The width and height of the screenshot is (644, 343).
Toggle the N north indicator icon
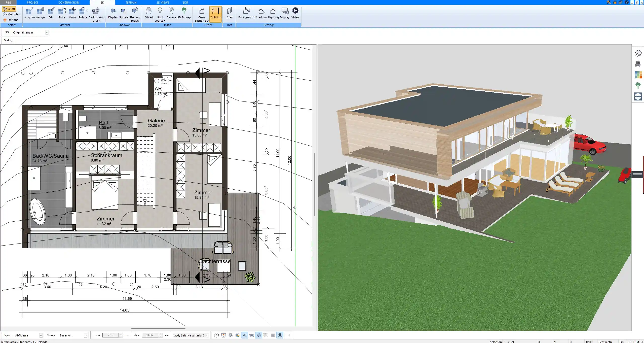click(280, 335)
